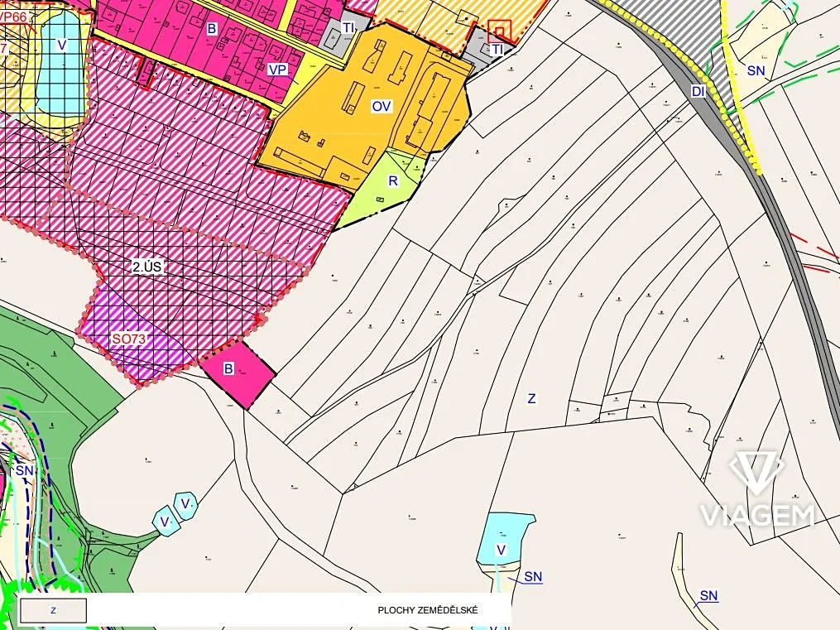840x630 pixels.
Task: Click the VP label on the yellow strip
Action: 277,70
